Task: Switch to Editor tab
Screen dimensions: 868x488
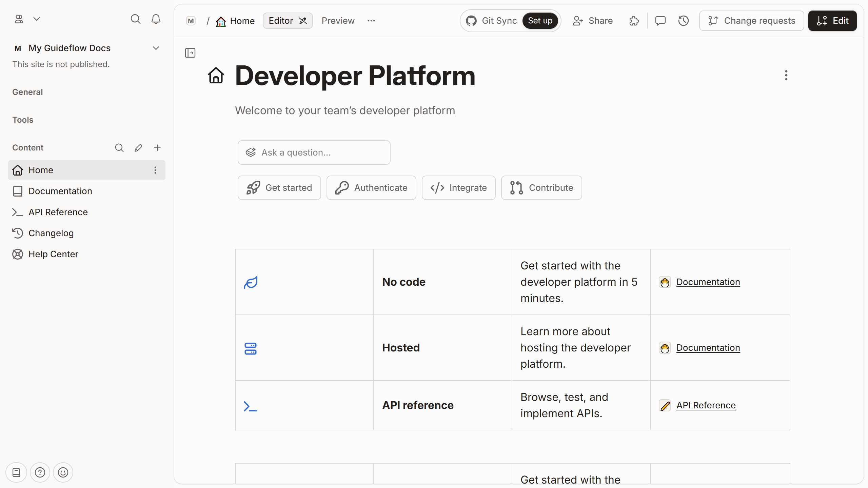Action: coord(288,21)
